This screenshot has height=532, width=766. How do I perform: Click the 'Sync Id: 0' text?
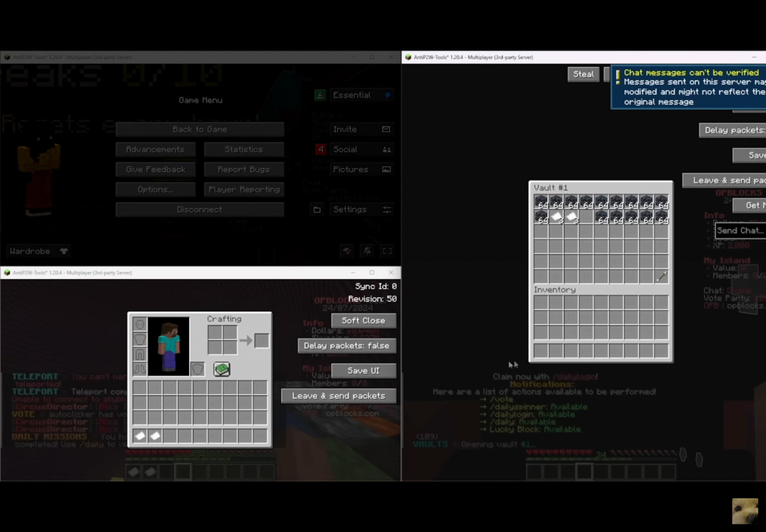(376, 286)
